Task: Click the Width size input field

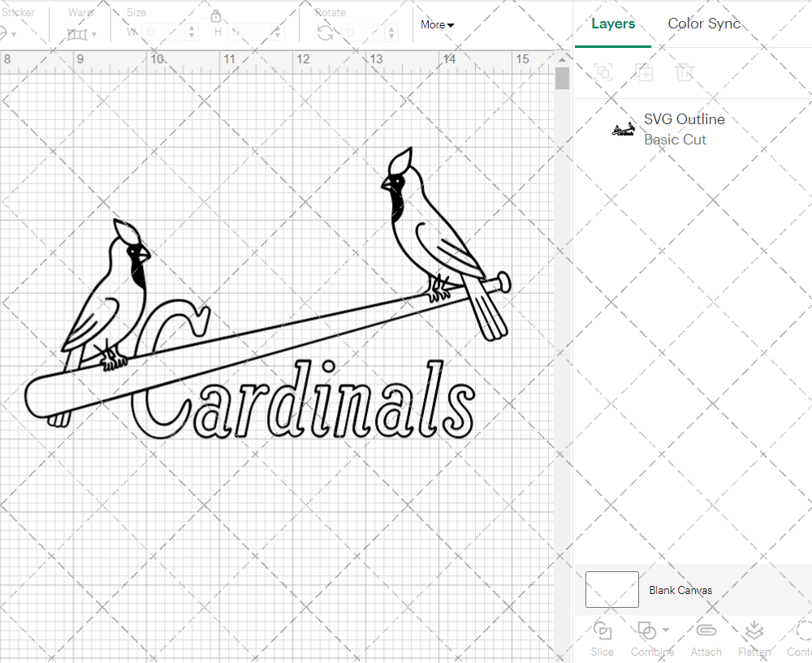Action: tap(162, 32)
